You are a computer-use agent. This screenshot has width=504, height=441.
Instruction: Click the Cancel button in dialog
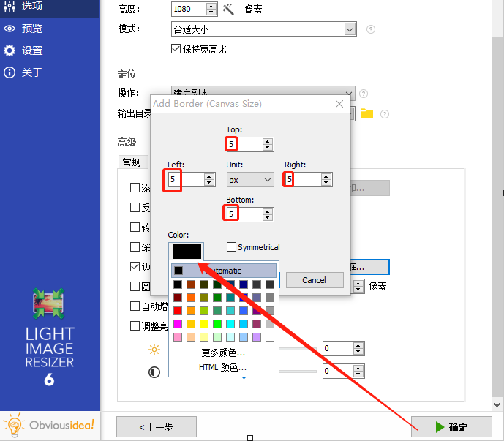(315, 280)
